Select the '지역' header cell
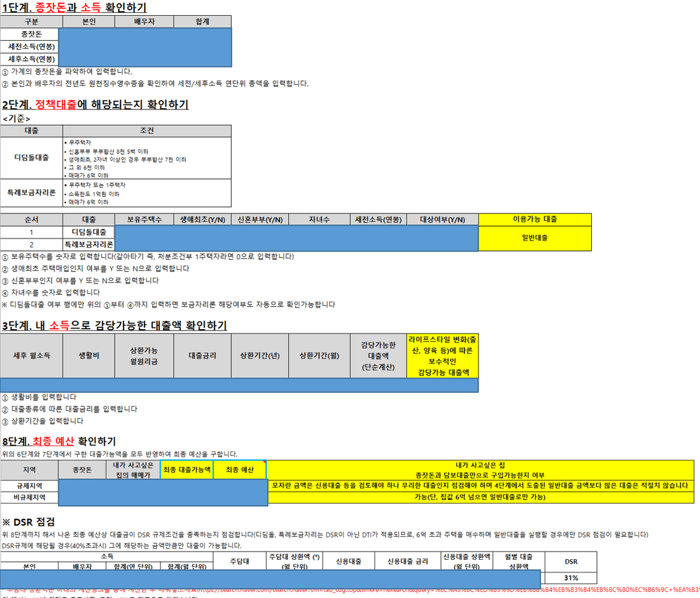700x598 pixels. coord(29,470)
